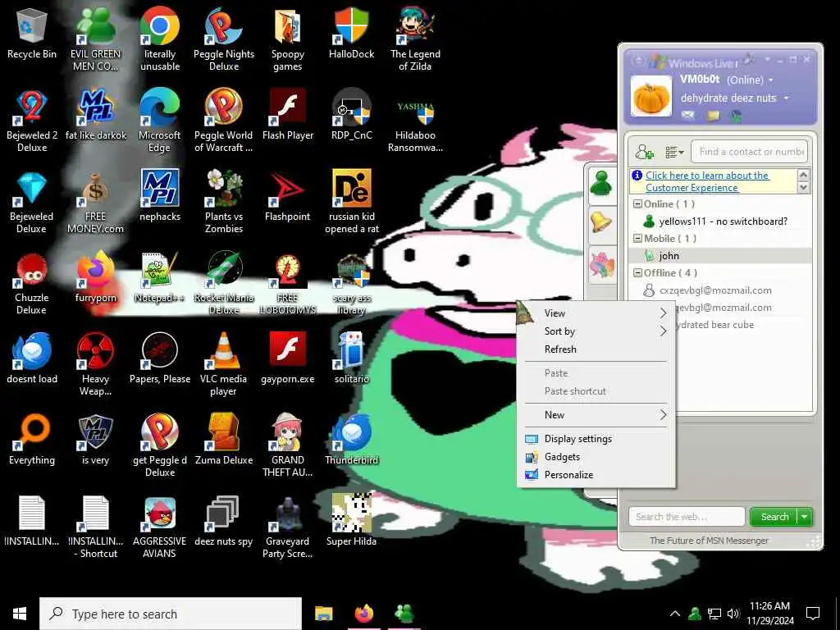Choose Personalize from context menu
840x630 pixels.
tap(596, 475)
